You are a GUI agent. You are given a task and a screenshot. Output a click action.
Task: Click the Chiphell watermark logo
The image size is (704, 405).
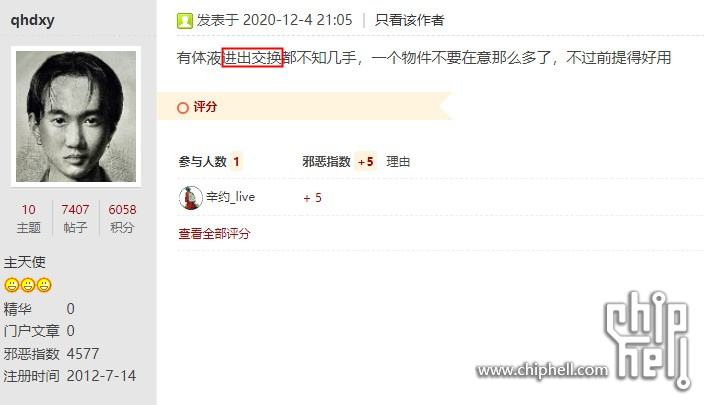pyautogui.click(x=648, y=340)
